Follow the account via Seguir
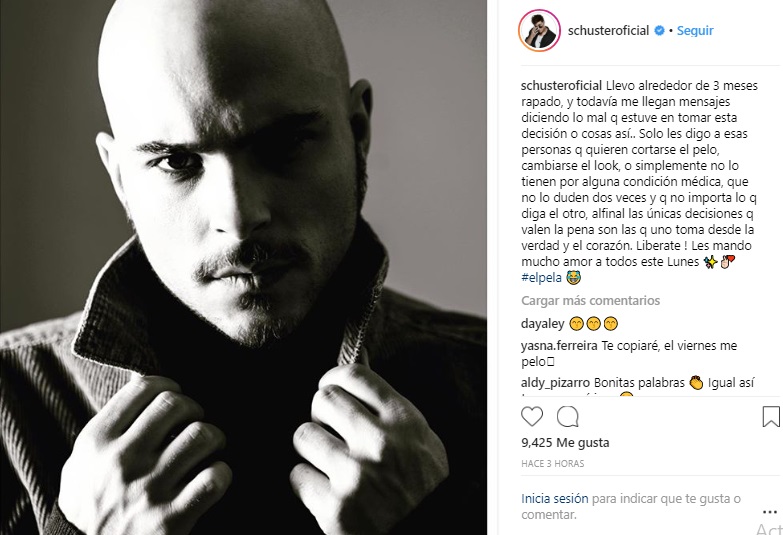The image size is (783, 535). tap(695, 30)
